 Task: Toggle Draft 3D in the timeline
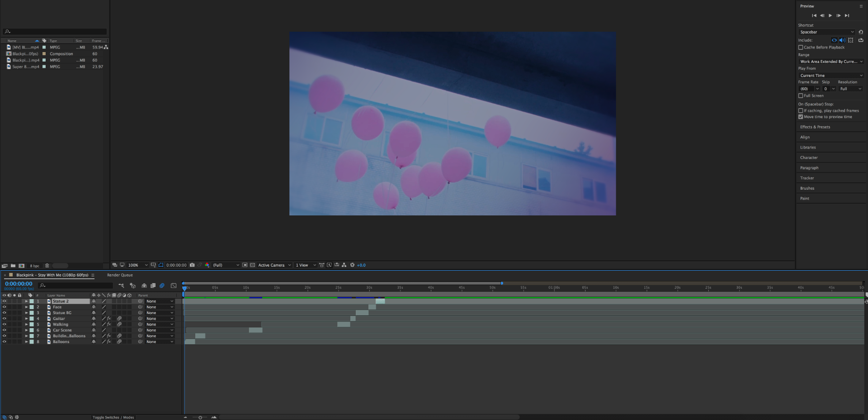point(133,286)
